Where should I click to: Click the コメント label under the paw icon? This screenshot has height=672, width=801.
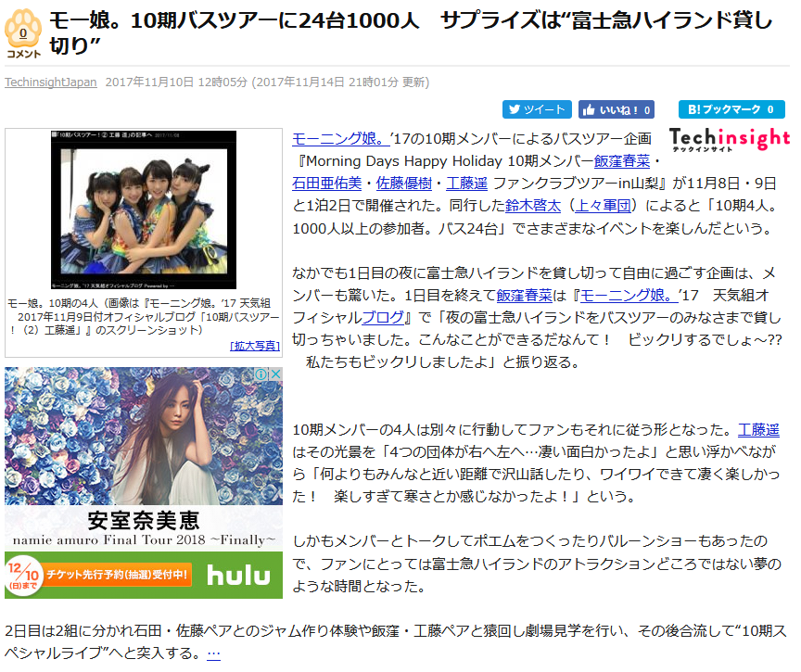point(23,54)
